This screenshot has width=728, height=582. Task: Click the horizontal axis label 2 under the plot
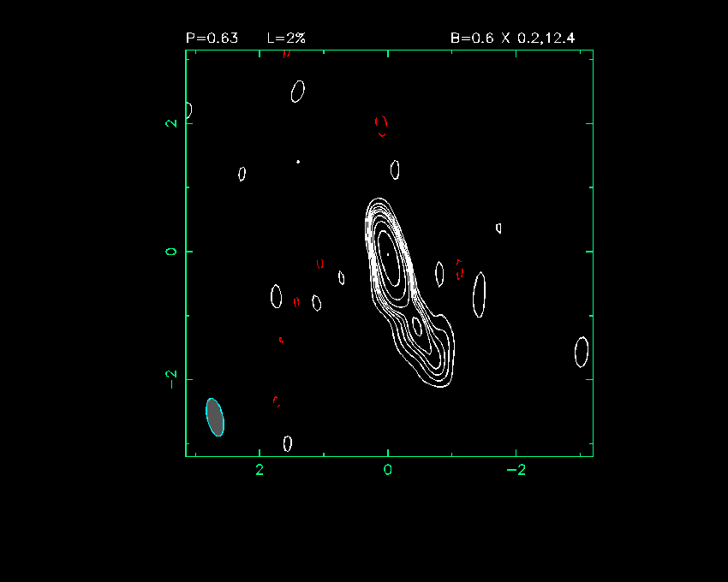point(260,470)
